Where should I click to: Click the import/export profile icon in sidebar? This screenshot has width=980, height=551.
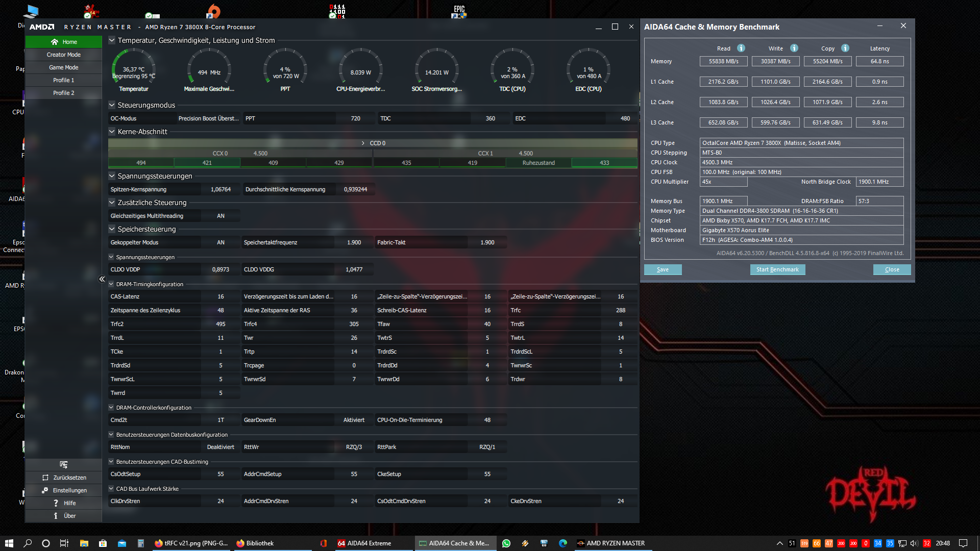(x=63, y=465)
